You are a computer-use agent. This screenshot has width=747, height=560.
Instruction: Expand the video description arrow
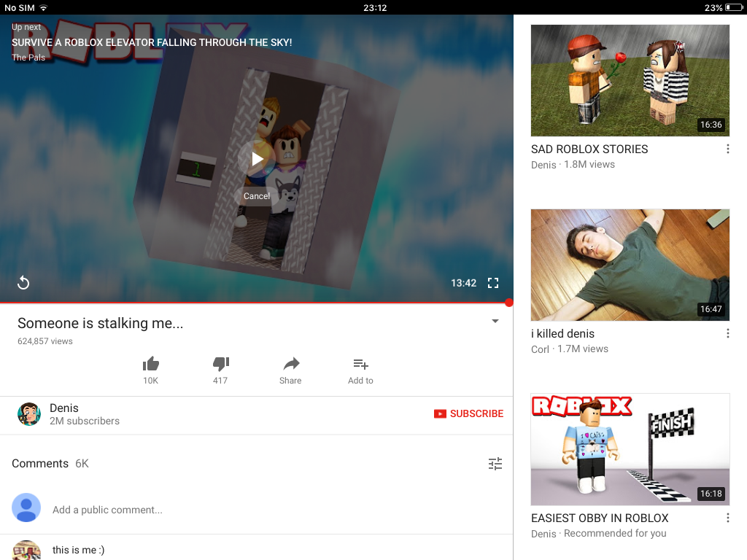(495, 321)
